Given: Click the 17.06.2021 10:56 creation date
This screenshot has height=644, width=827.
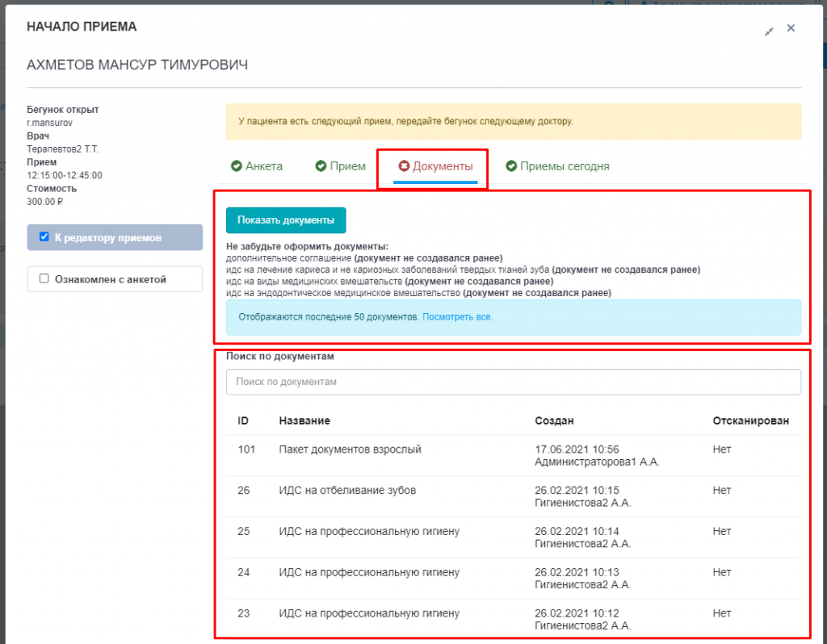Looking at the screenshot, I should pyautogui.click(x=577, y=450).
